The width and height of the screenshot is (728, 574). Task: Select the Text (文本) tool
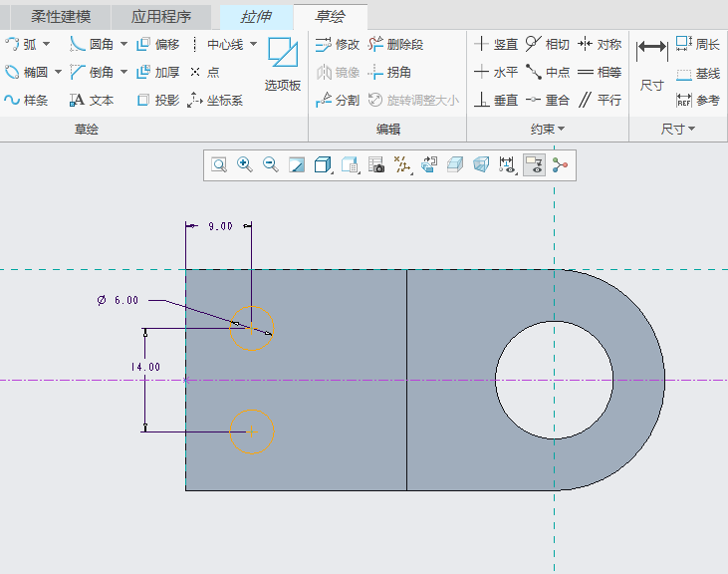point(92,100)
